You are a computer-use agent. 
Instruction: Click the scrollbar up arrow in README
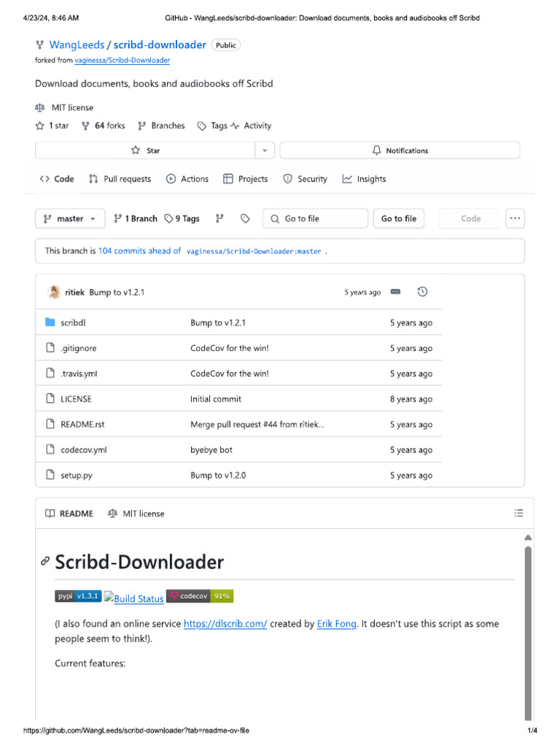point(528,538)
